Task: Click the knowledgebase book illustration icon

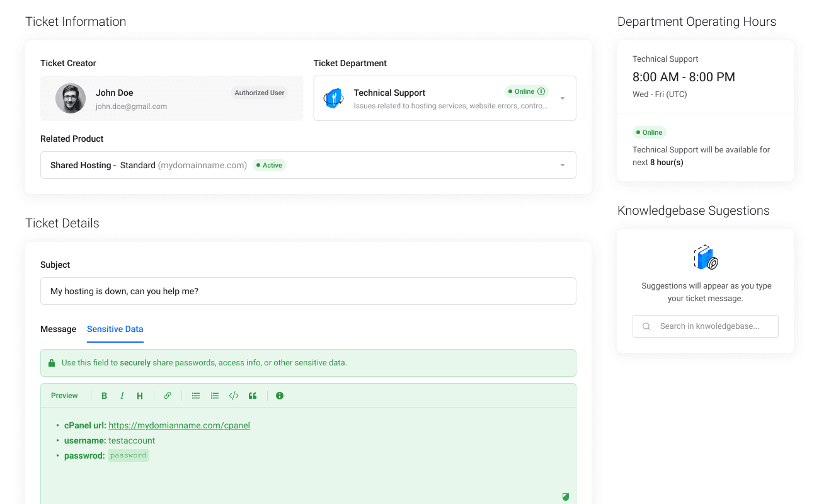Action: tap(706, 257)
